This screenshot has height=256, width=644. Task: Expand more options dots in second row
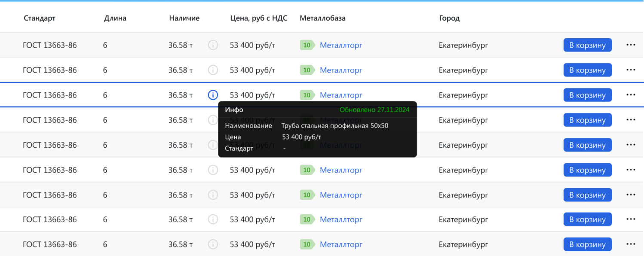point(631,70)
